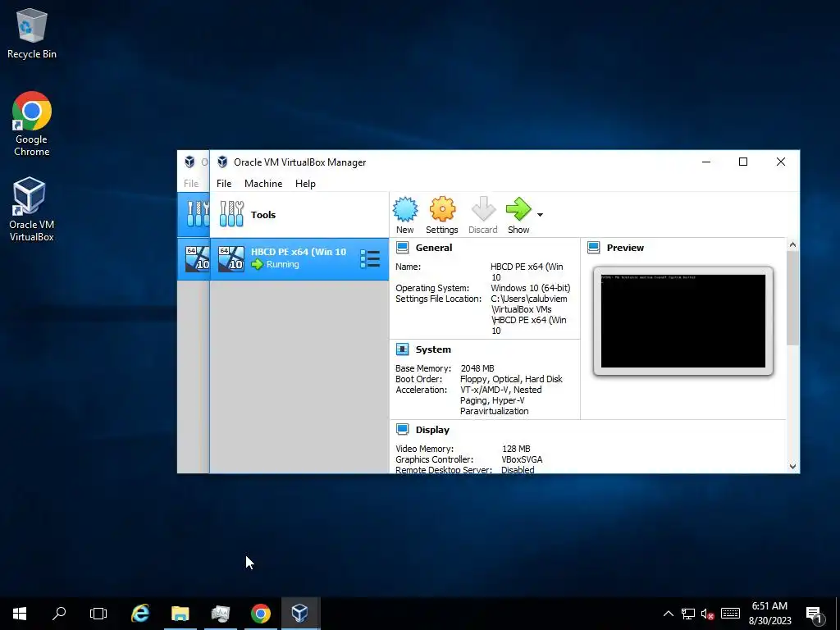Click the General section icon
This screenshot has height=630, width=840.
(402, 248)
